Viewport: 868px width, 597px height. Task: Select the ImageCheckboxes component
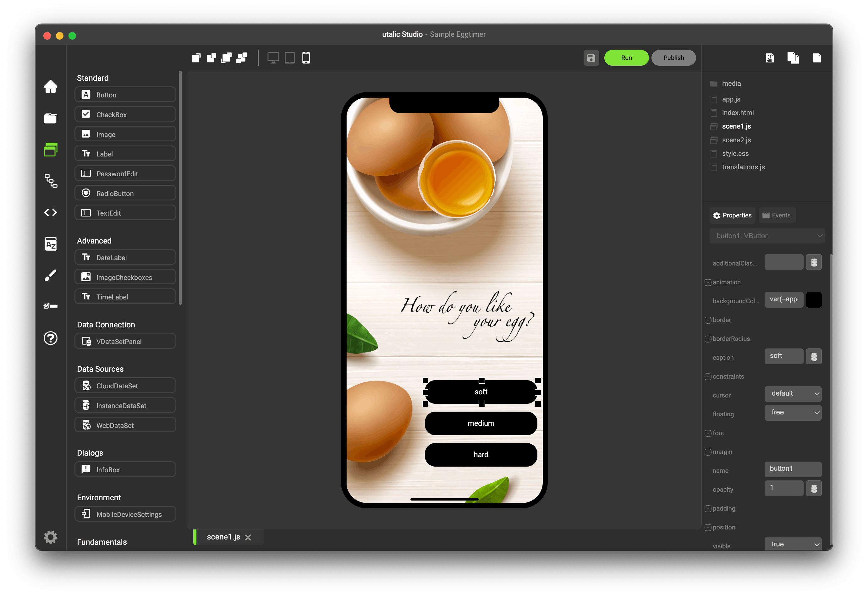[x=125, y=277]
